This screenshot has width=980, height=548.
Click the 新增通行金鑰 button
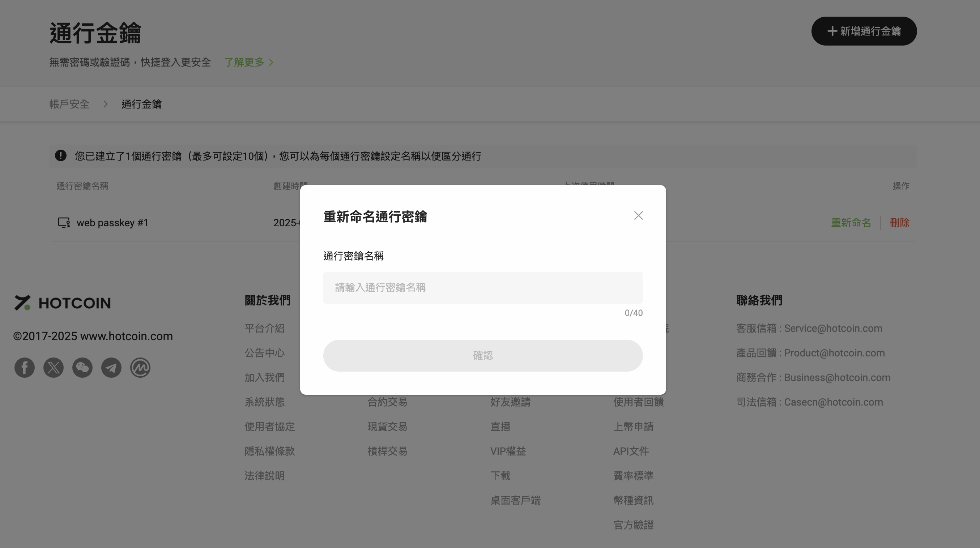coord(864,31)
